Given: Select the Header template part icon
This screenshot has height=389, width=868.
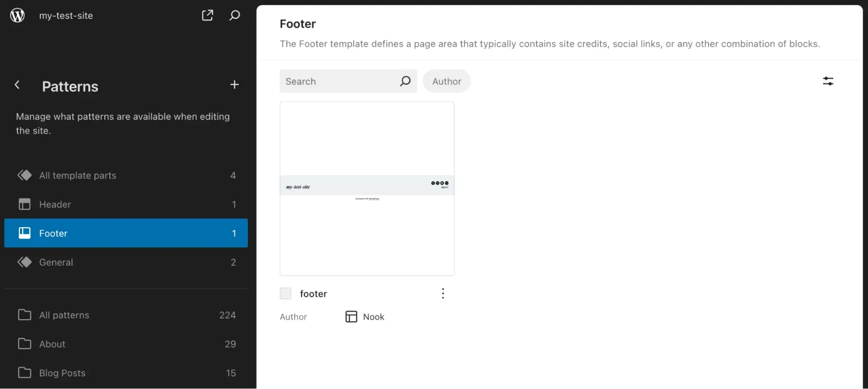Looking at the screenshot, I should coord(24,204).
